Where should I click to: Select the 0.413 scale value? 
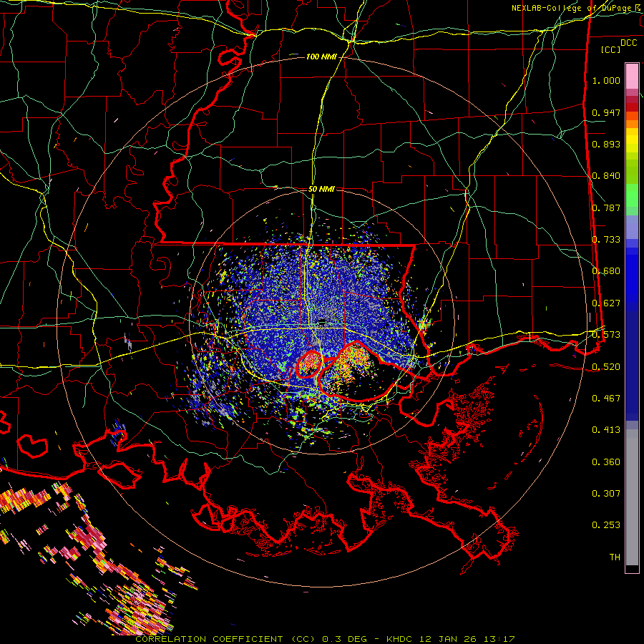point(606,430)
